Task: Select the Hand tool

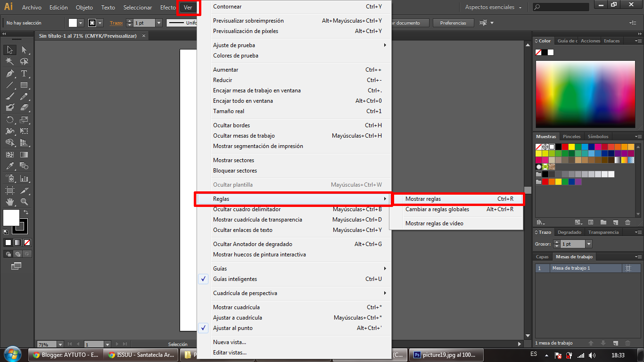Action: click(9, 202)
